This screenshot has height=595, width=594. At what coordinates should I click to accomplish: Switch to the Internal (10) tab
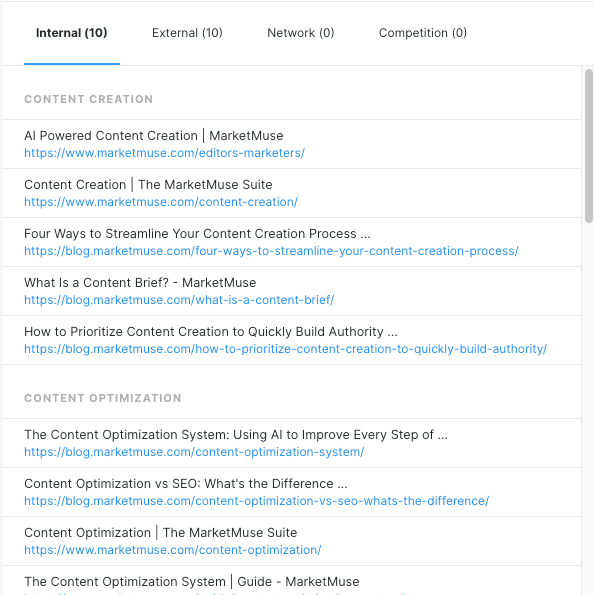(x=72, y=33)
